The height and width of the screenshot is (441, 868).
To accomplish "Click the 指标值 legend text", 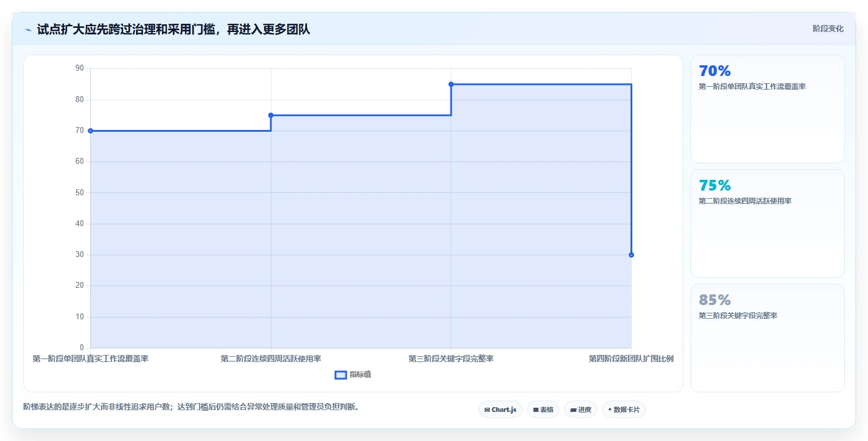I will (361, 375).
